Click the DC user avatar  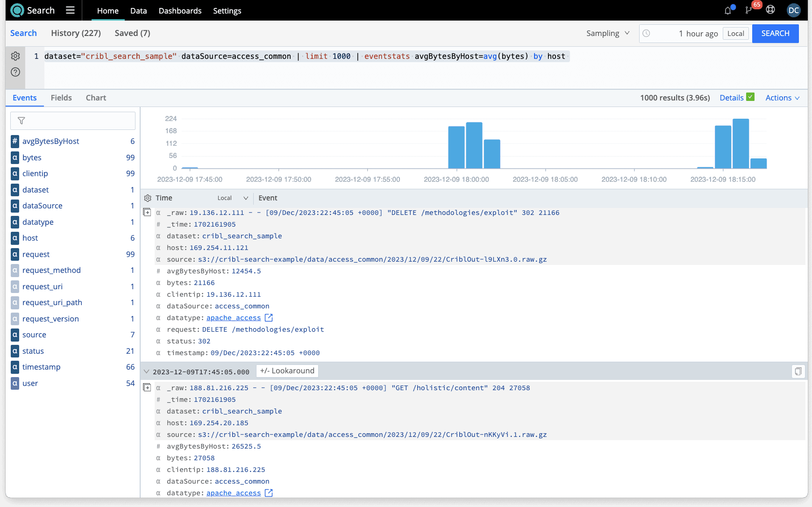click(793, 10)
